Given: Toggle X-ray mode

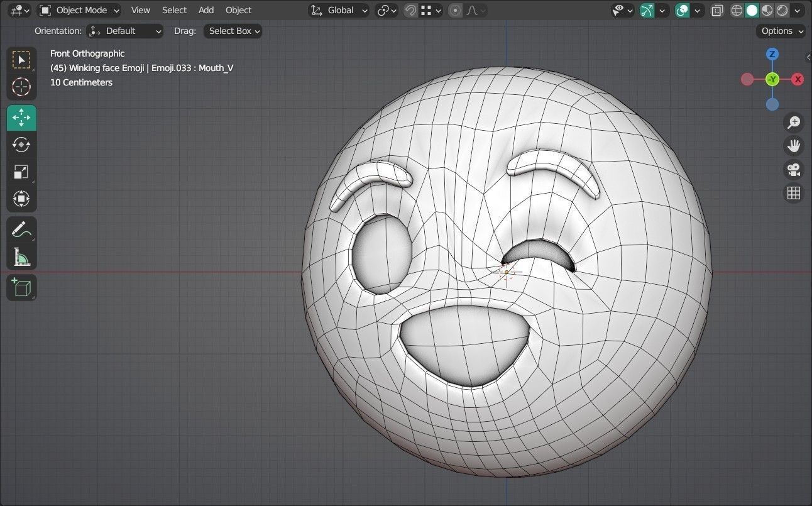Looking at the screenshot, I should click(717, 10).
